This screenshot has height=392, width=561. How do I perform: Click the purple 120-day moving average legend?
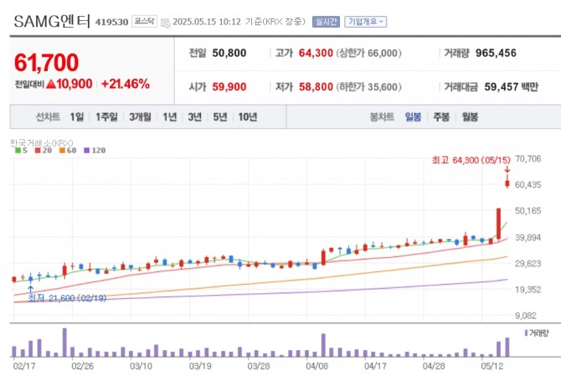click(x=95, y=151)
